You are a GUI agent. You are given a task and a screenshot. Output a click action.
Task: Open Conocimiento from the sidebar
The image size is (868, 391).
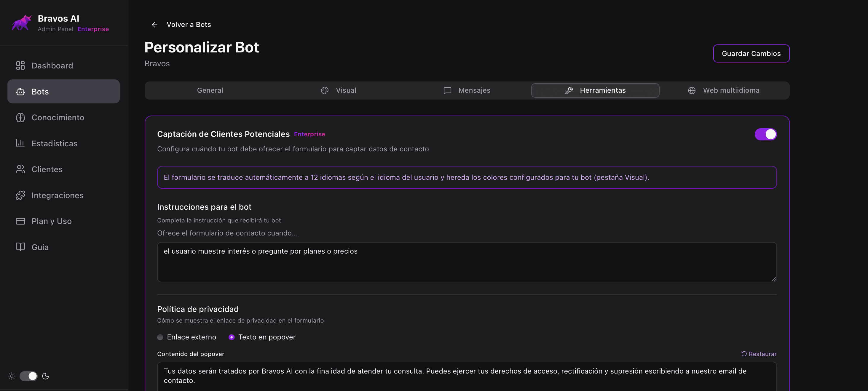(58, 118)
